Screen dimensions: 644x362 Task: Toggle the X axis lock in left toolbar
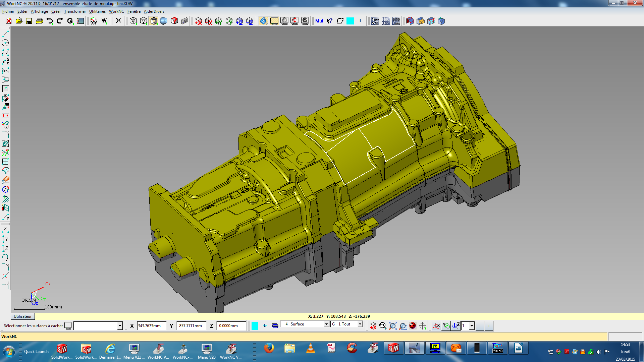pos(5,230)
